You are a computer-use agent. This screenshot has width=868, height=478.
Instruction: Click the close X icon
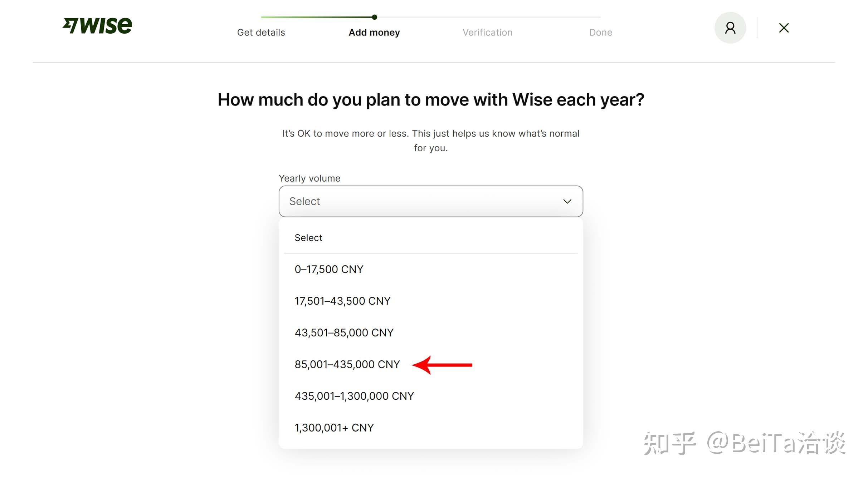coord(784,28)
